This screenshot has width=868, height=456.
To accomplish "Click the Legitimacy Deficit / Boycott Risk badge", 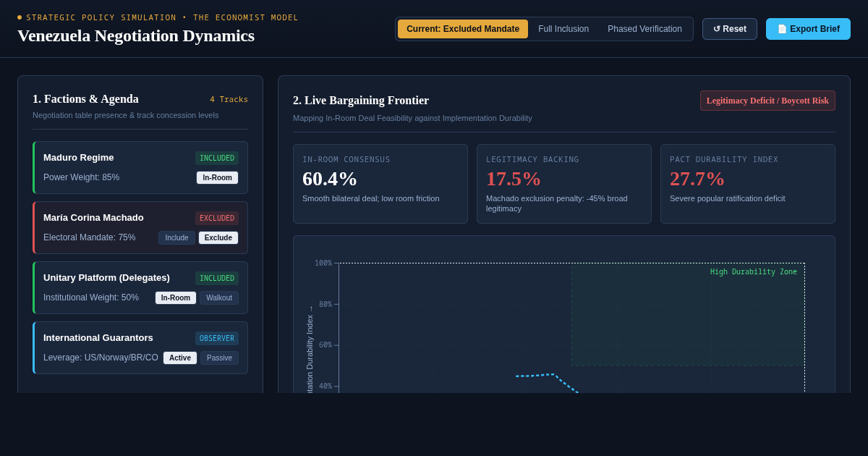I will pyautogui.click(x=767, y=101).
